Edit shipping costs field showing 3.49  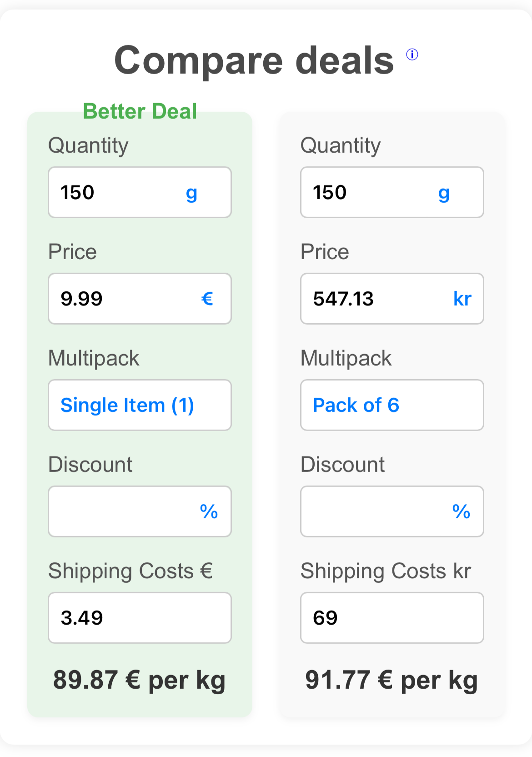(x=140, y=618)
